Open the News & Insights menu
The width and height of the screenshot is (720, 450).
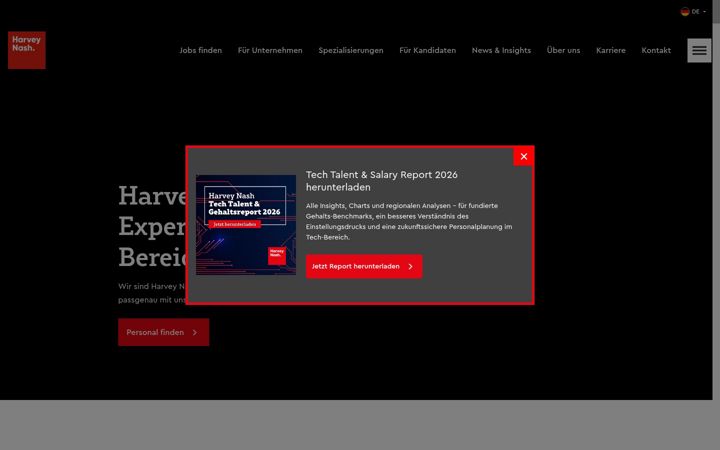pos(501,51)
